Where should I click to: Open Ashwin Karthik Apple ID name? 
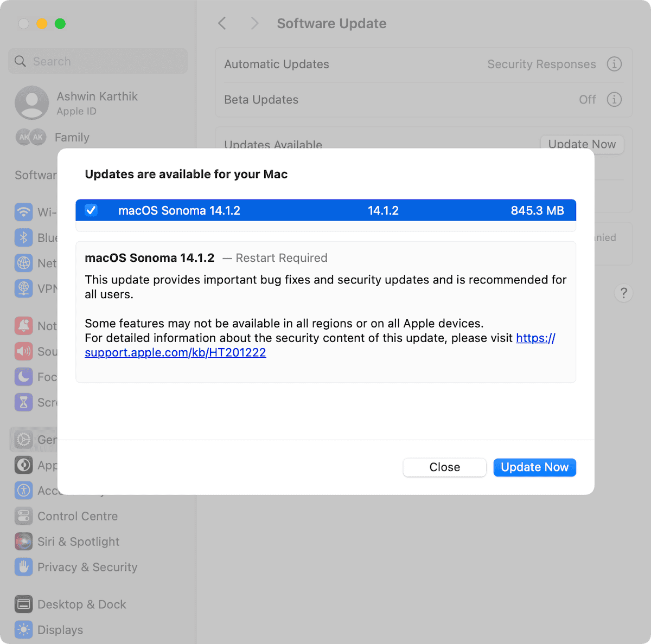[x=97, y=96]
